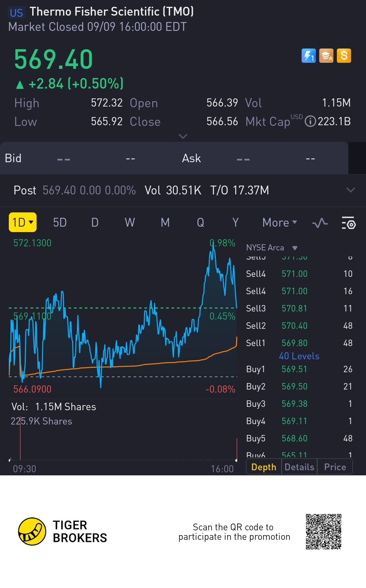Tap the Ask label

[191, 158]
